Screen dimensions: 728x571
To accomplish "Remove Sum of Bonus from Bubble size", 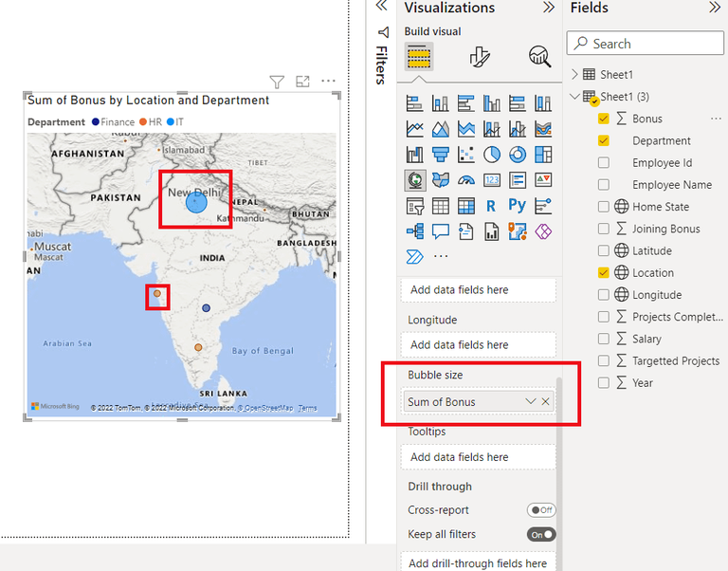I will [546, 401].
